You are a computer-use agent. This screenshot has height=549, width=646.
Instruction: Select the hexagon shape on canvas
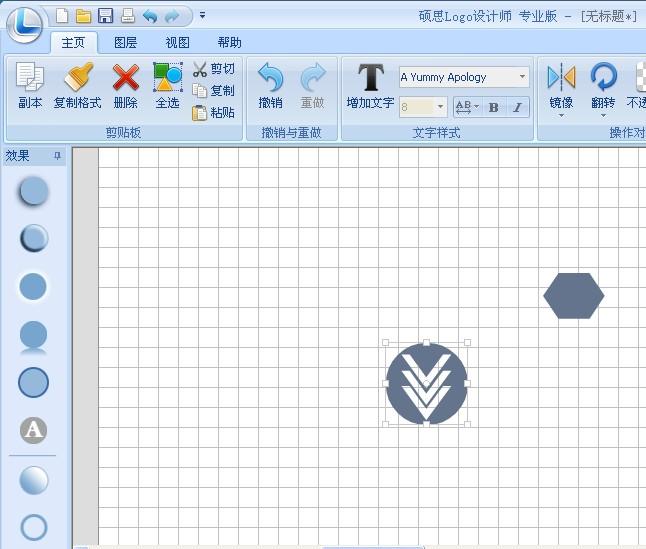pyautogui.click(x=573, y=296)
